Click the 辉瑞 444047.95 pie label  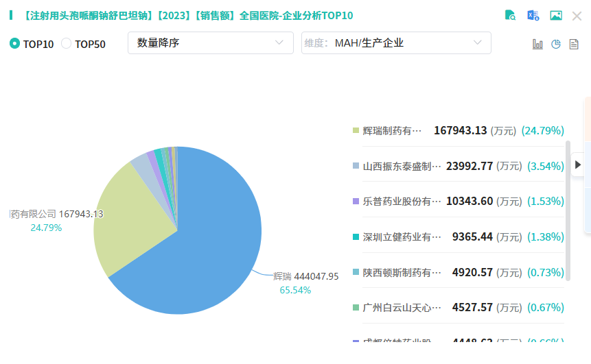(306, 276)
